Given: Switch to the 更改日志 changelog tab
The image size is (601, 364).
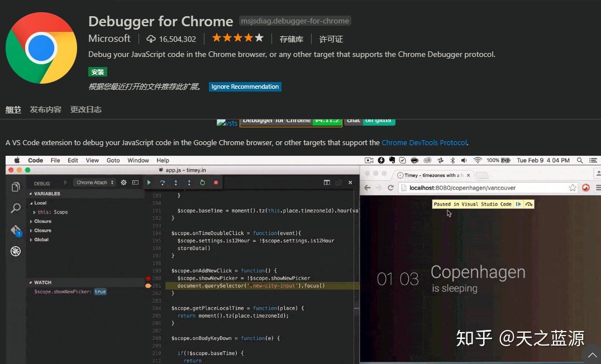Looking at the screenshot, I should (x=86, y=109).
